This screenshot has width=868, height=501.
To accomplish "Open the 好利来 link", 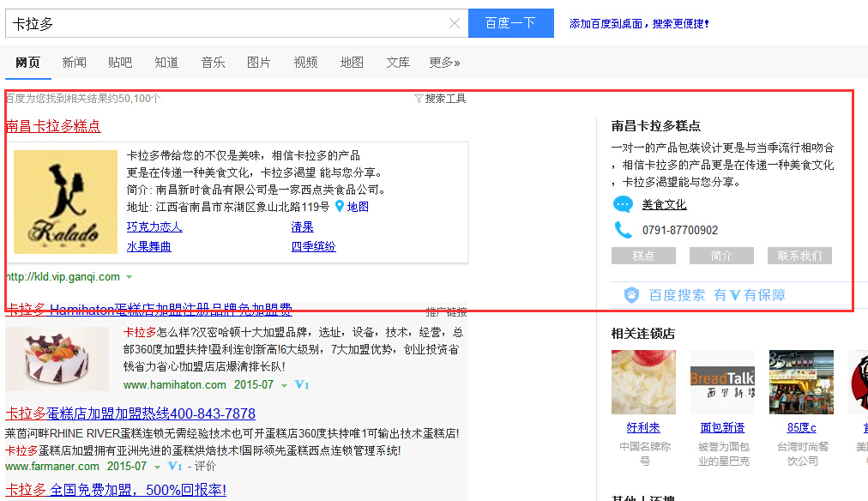I will click(x=643, y=428).
